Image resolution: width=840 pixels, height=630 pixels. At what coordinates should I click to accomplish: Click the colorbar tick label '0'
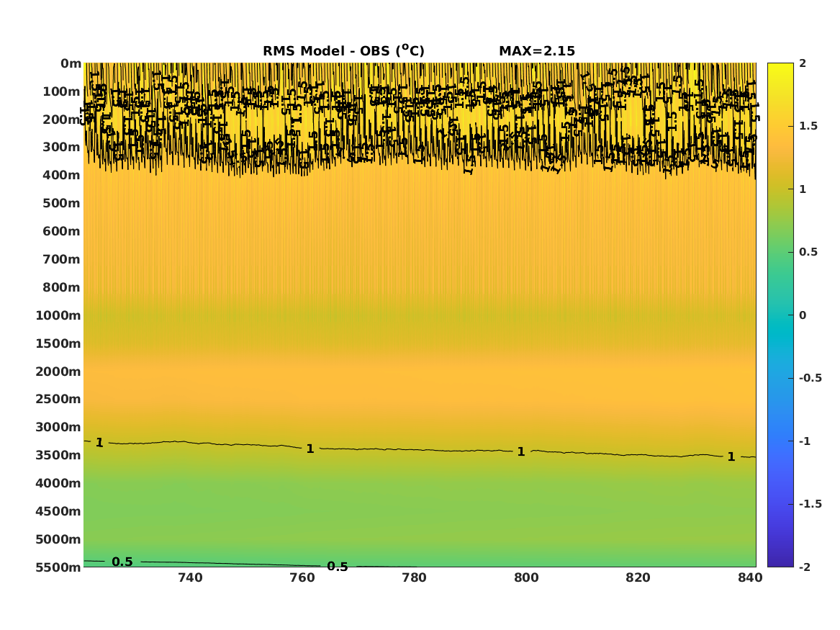[x=803, y=315]
